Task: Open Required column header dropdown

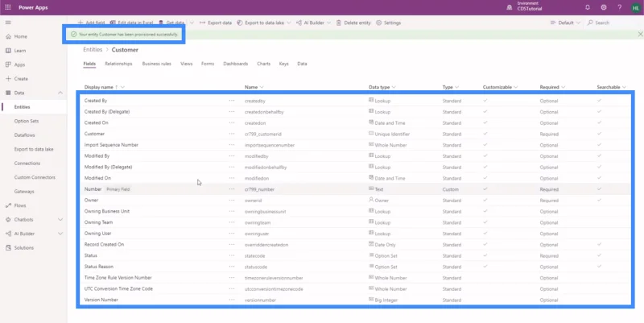Action: 563,87
